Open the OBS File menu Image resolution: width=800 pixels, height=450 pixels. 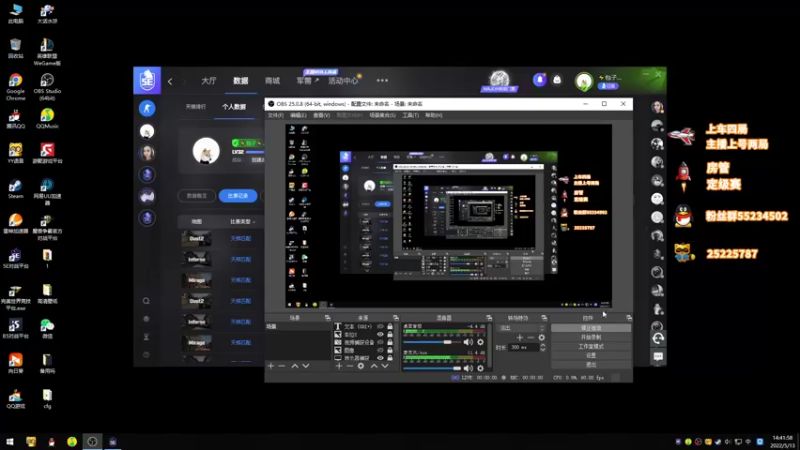276,115
